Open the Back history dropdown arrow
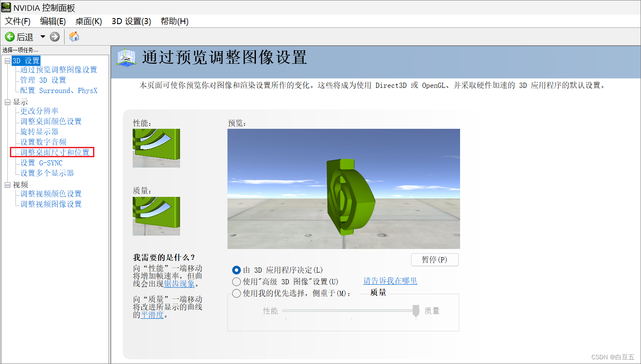Viewport: 641px width, 364px height. (x=43, y=37)
